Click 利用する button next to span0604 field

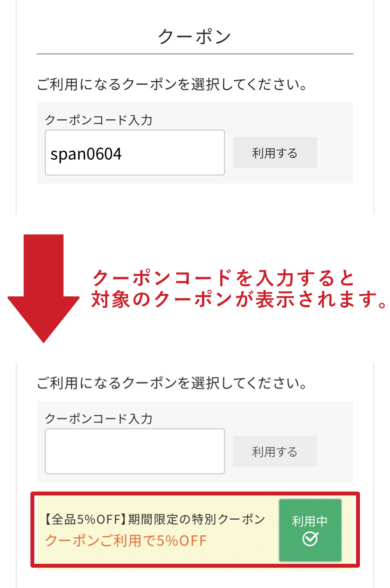[275, 153]
